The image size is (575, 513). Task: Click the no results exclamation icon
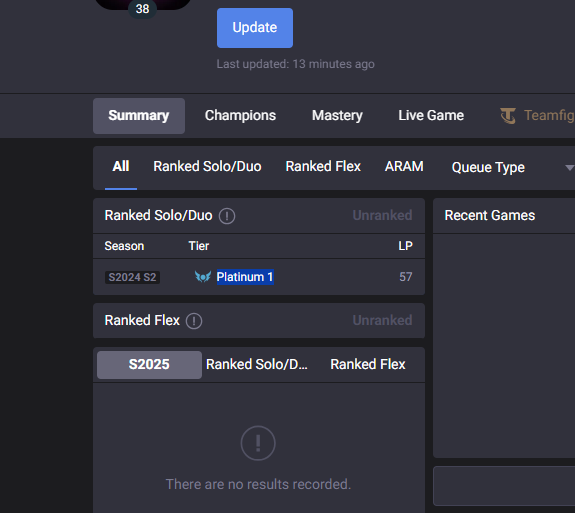(258, 443)
